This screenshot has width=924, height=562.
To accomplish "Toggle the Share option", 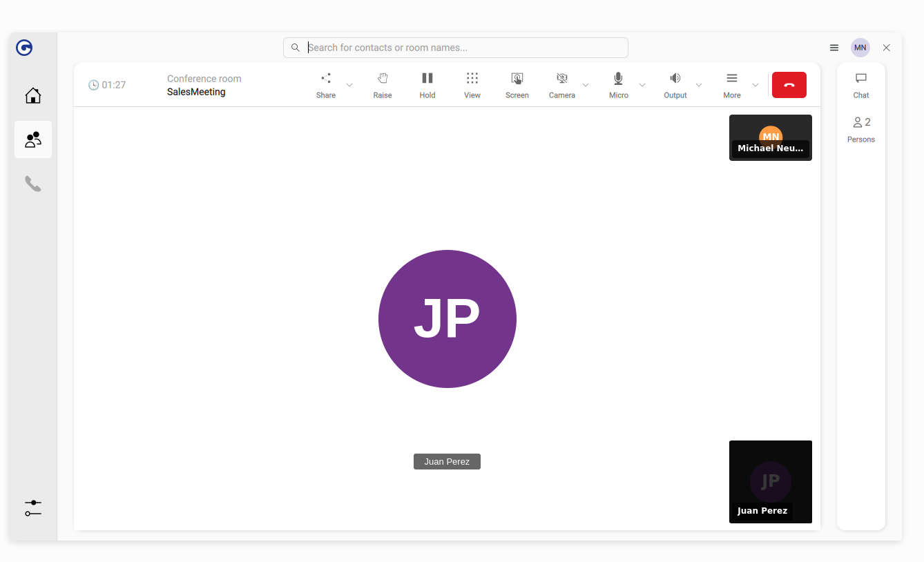I will [x=325, y=83].
